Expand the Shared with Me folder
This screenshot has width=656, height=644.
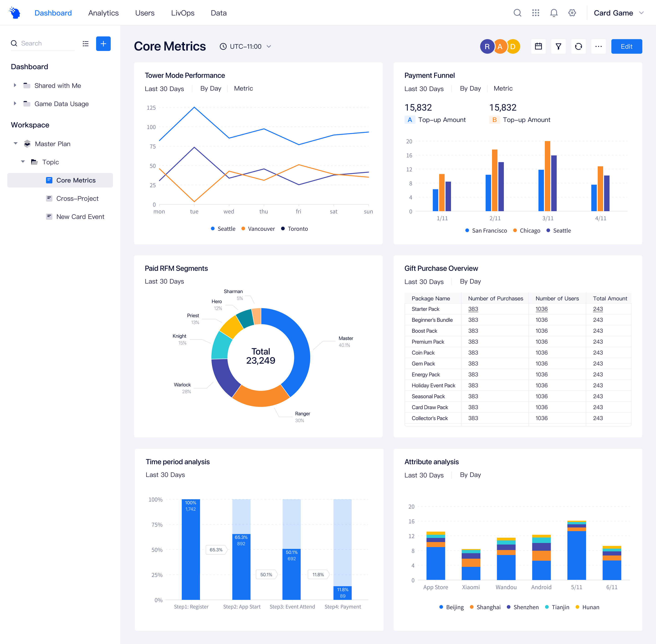click(15, 85)
